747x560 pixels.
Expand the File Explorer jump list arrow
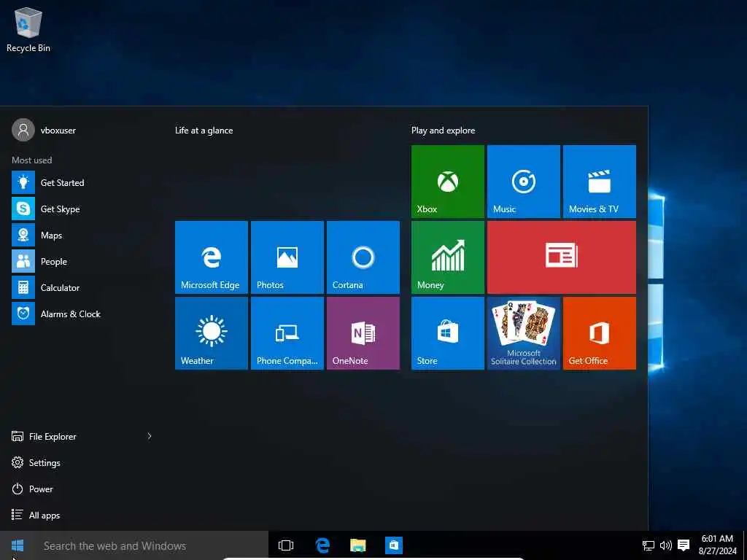[x=150, y=436]
